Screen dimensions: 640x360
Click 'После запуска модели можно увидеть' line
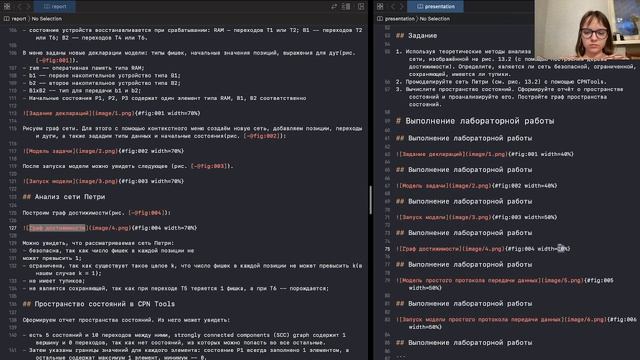tap(128, 167)
